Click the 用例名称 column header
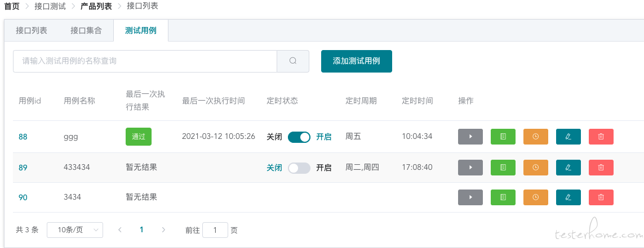The image size is (644, 248). [x=79, y=101]
